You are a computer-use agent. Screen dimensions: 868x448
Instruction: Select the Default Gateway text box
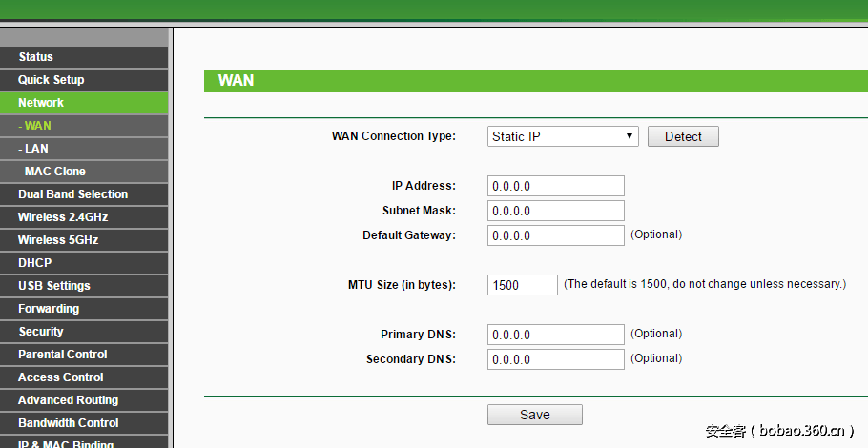555,235
